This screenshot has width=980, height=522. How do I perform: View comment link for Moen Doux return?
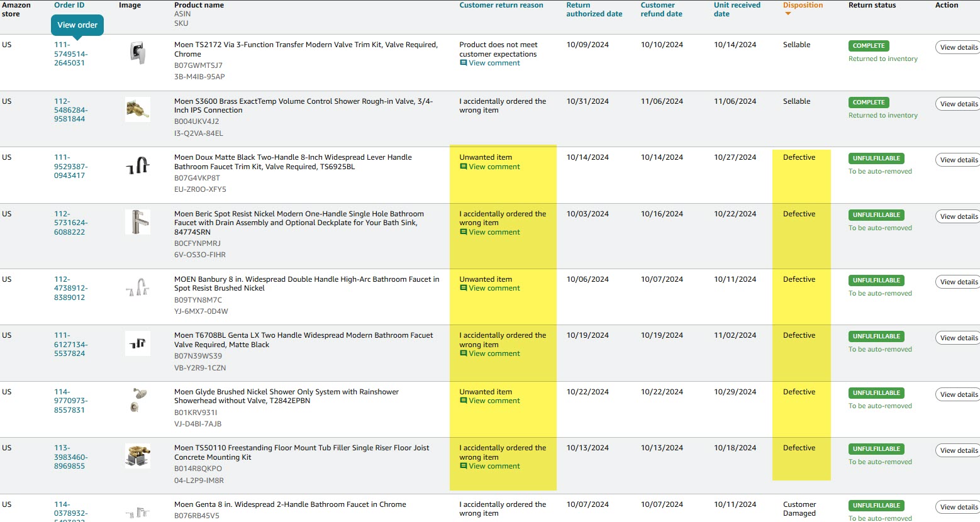click(x=494, y=167)
